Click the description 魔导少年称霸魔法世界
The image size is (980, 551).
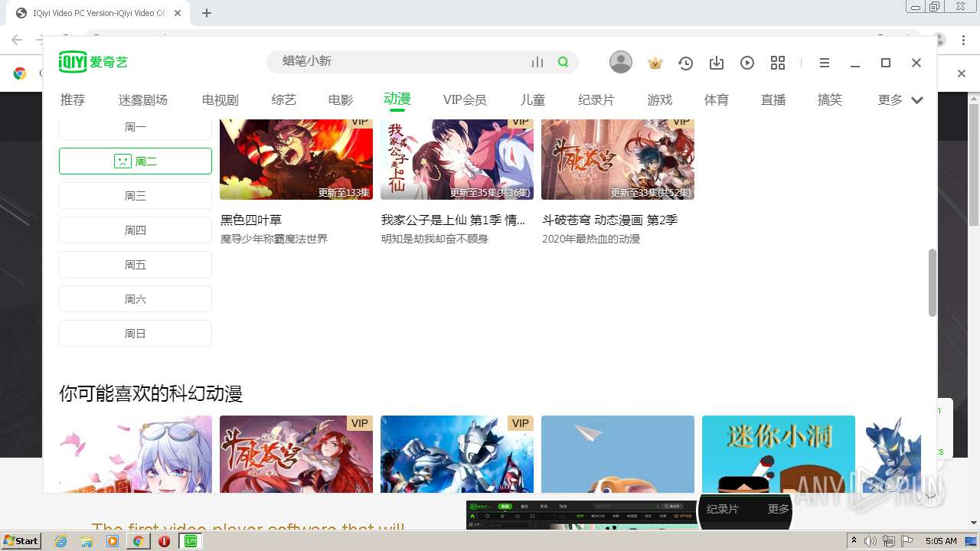coord(274,240)
